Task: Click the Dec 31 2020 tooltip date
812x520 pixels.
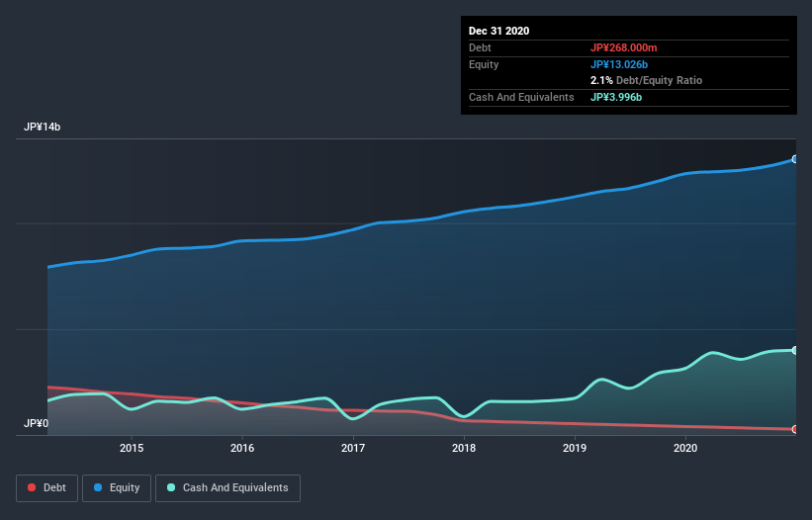Action: coord(498,31)
